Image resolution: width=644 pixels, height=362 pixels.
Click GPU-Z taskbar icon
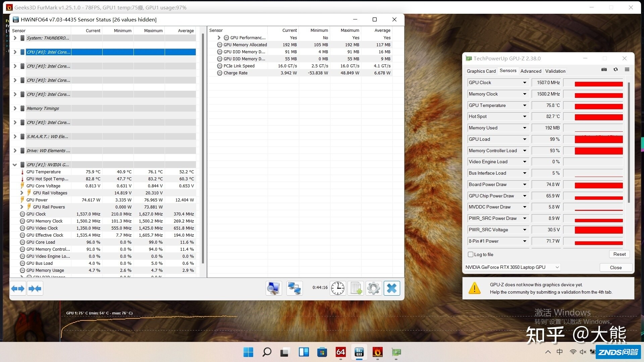tap(396, 352)
